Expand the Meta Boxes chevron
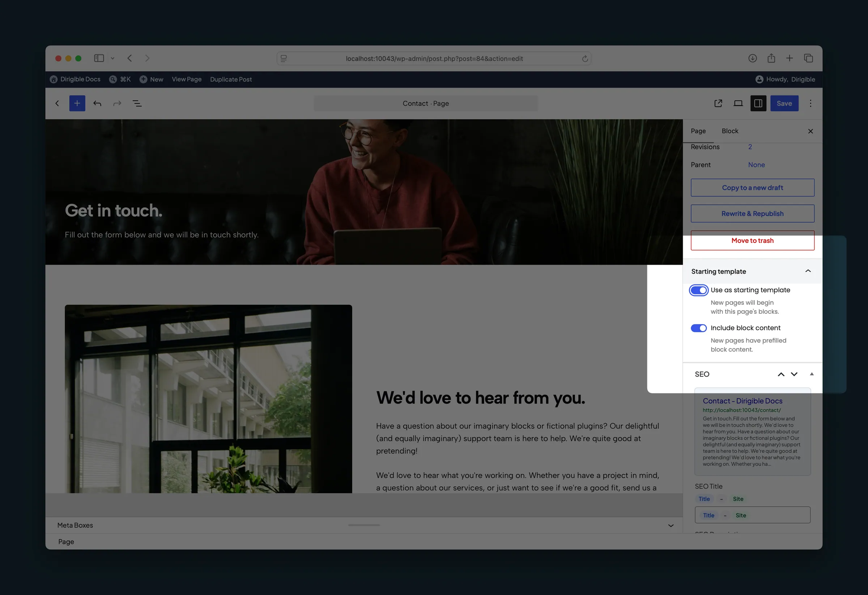868x595 pixels. point(671,526)
